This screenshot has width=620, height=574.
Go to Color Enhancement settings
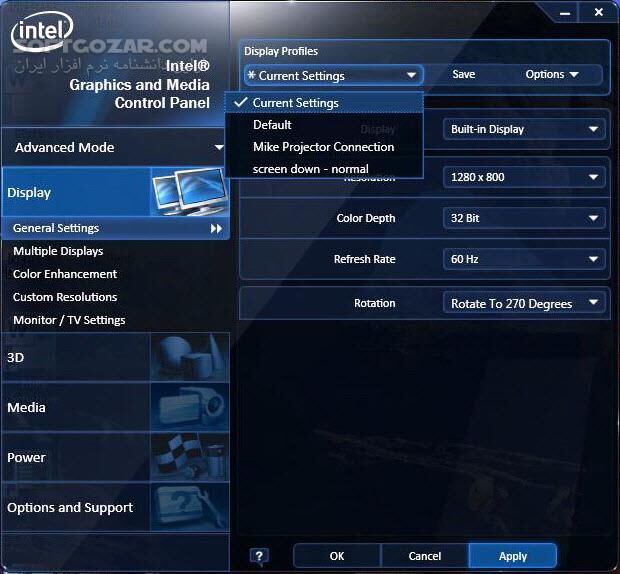tap(65, 274)
